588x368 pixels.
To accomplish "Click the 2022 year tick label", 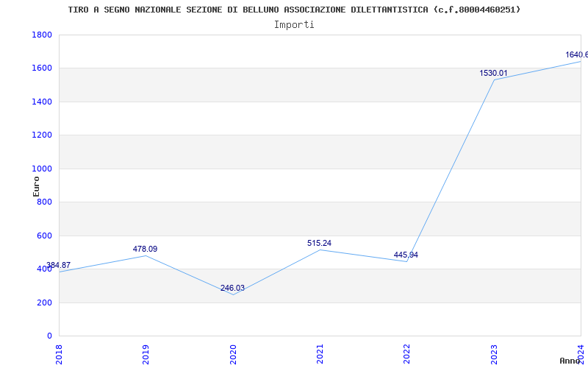I will pos(407,353).
